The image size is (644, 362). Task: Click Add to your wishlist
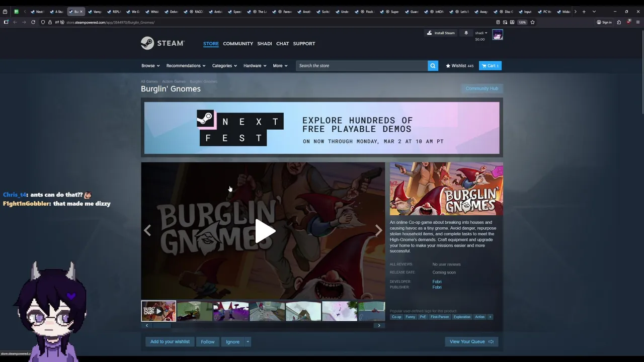[170, 342]
